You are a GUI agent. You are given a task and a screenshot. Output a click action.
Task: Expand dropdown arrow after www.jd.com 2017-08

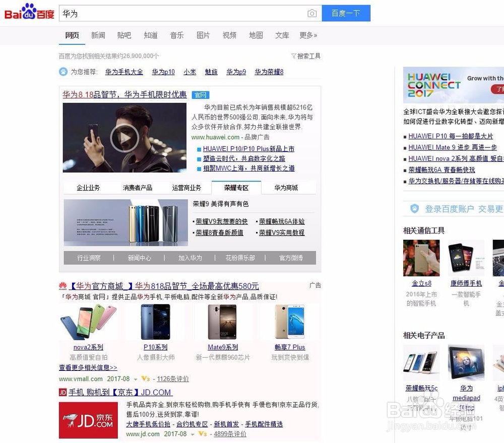click(193, 434)
